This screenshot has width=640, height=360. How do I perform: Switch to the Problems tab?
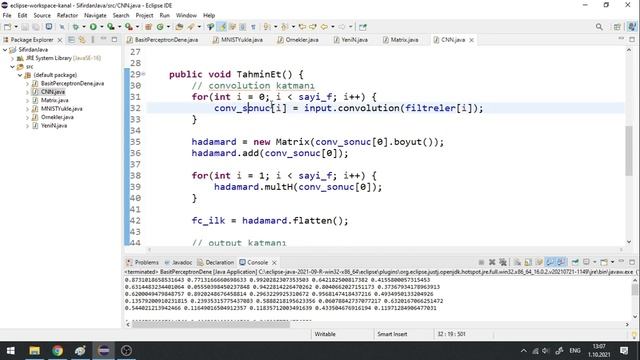click(142, 262)
